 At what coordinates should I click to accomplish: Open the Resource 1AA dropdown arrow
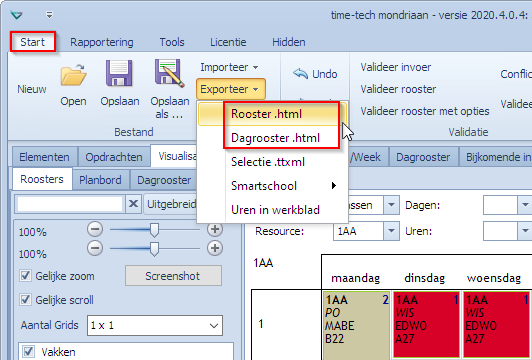(x=392, y=231)
